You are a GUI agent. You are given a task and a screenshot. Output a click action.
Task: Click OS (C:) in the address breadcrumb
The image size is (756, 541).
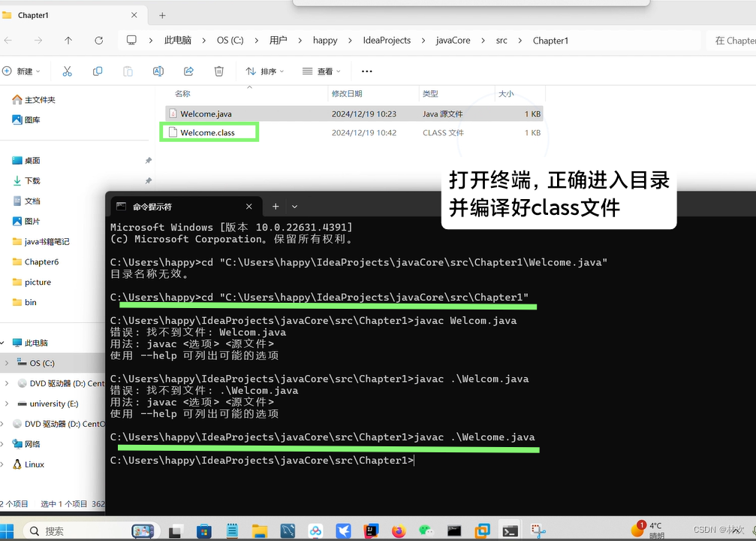(230, 41)
